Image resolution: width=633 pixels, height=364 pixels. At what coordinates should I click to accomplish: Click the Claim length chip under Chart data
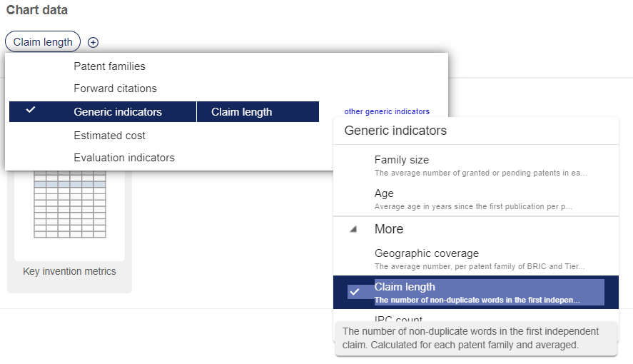(x=43, y=42)
